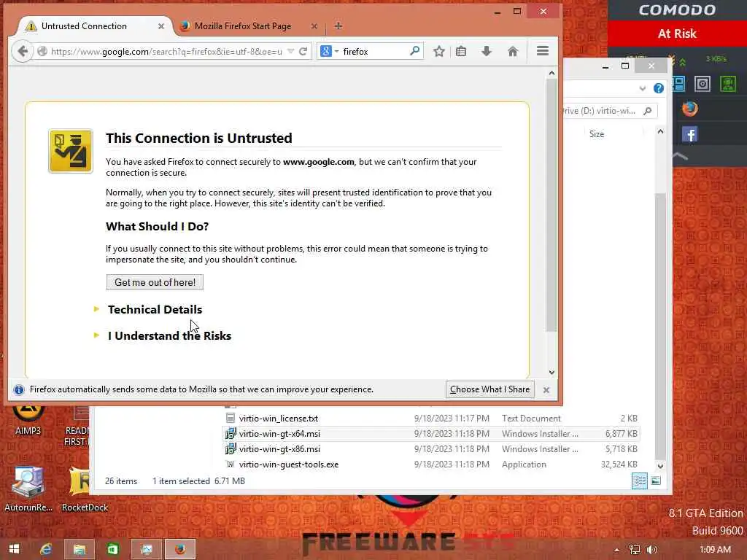Launch Internet Explorer from taskbar
747x560 pixels.
[46, 549]
